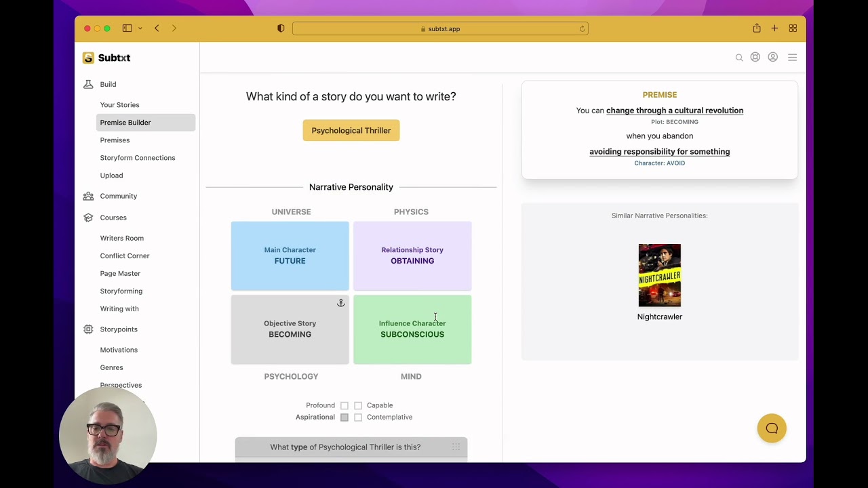The height and width of the screenshot is (488, 868).
Task: Click the PSYCHOLOGY heading
Action: (x=291, y=377)
